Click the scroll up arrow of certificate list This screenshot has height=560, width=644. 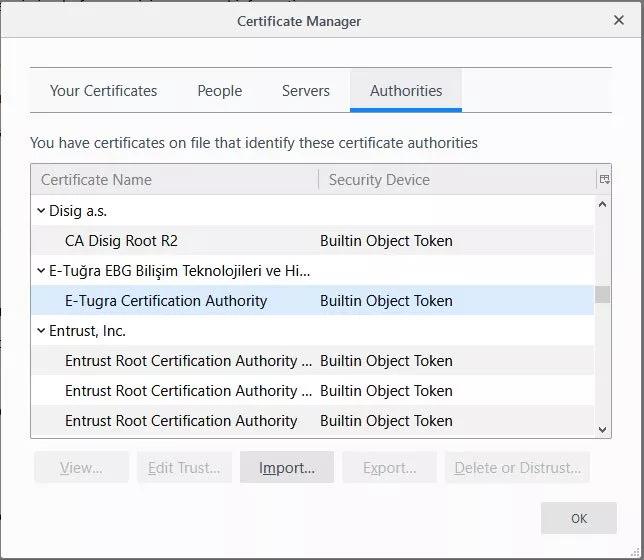(x=603, y=205)
